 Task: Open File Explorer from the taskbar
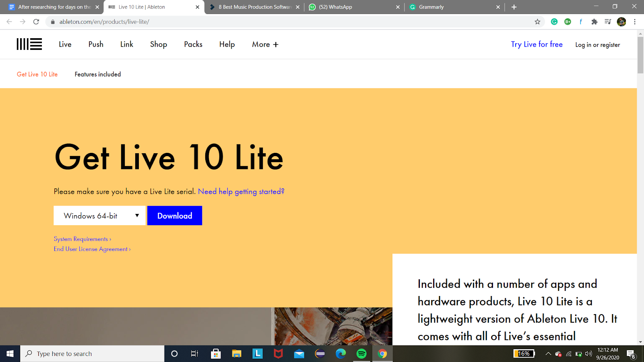[237, 354]
